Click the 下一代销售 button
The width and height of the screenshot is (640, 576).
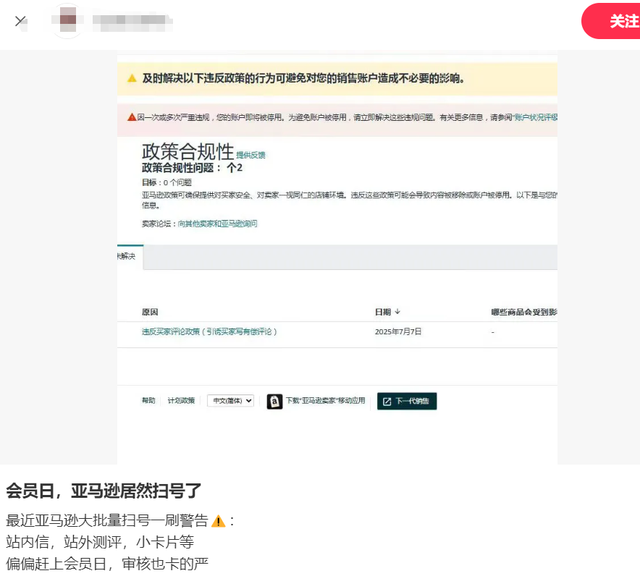(x=407, y=401)
